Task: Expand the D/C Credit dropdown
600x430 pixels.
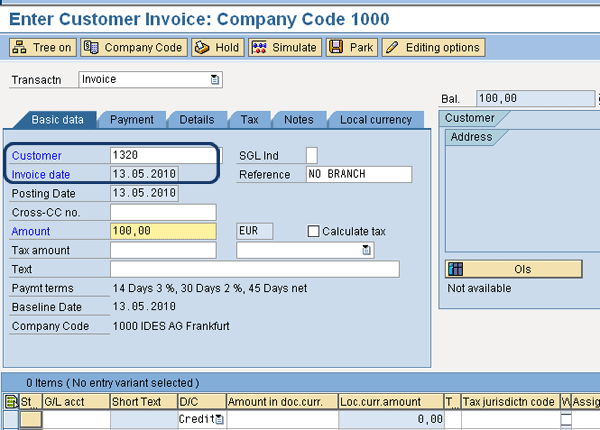Action: [220, 420]
